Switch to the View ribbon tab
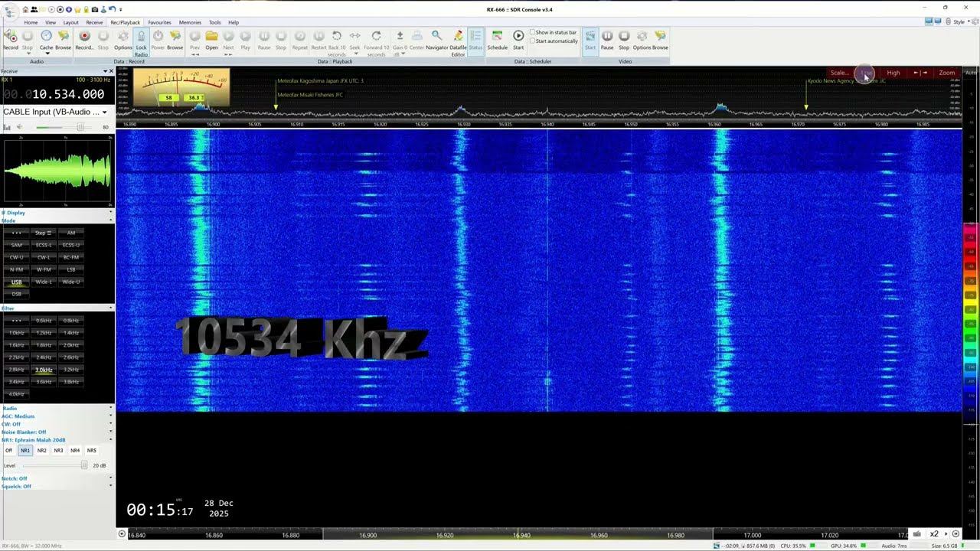 51,22
